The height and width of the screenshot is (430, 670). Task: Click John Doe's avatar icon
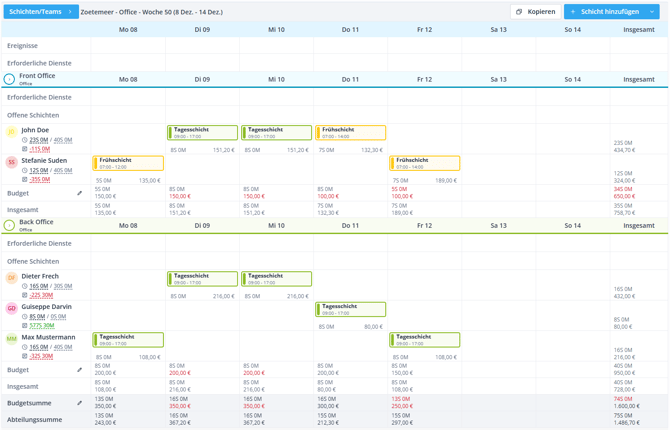tap(12, 132)
